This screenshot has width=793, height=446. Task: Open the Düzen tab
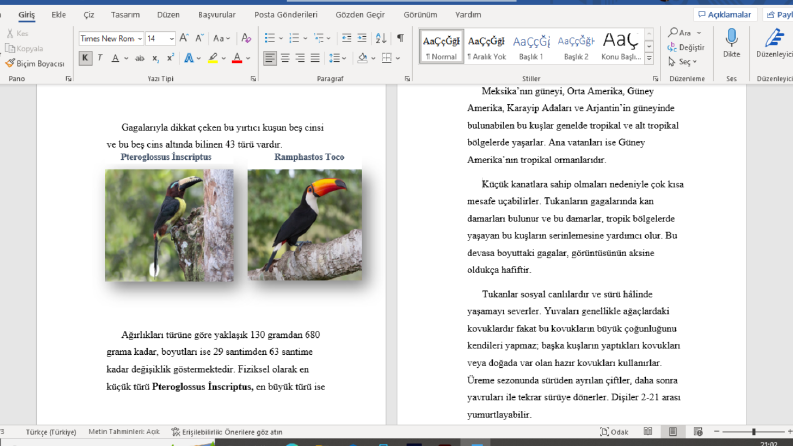pos(168,15)
